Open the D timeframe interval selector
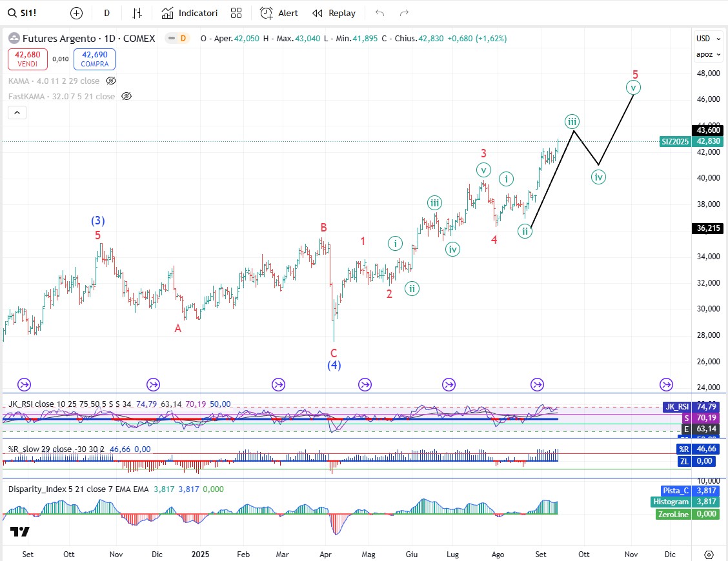This screenshot has height=561, width=728. click(x=106, y=13)
